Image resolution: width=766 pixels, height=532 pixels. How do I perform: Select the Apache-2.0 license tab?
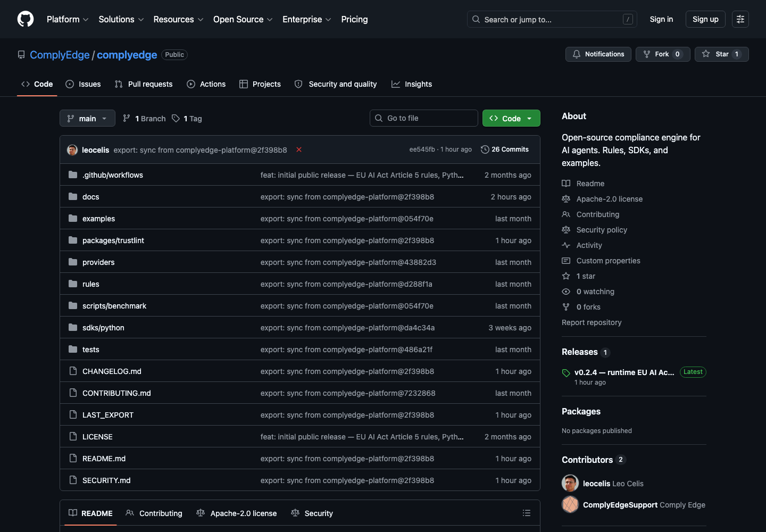[237, 513]
